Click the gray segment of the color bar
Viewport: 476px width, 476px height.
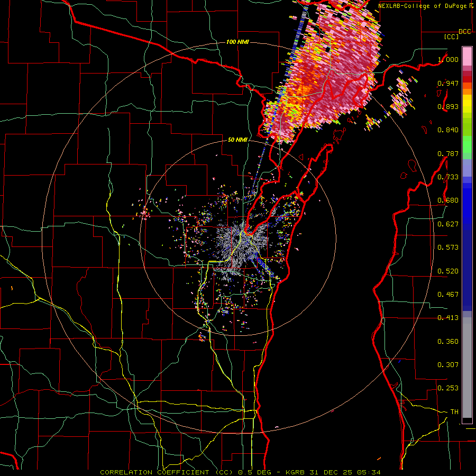coord(467,368)
